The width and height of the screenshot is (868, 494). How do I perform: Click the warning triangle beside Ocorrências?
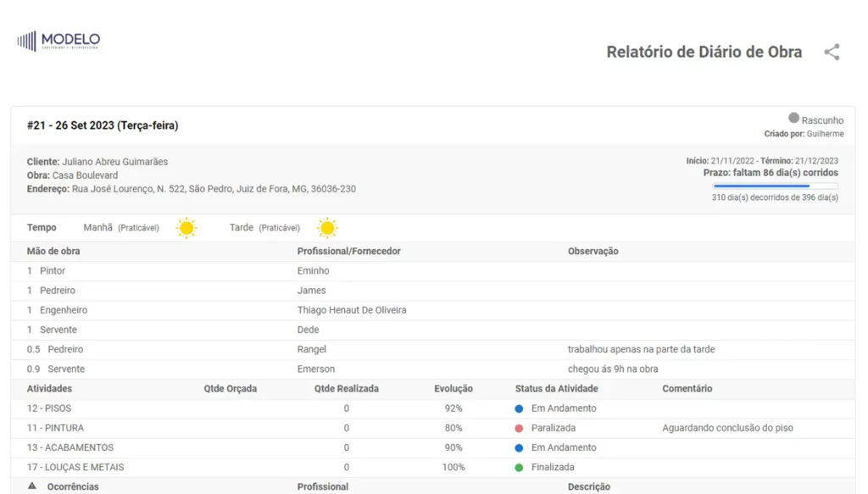(x=32, y=486)
